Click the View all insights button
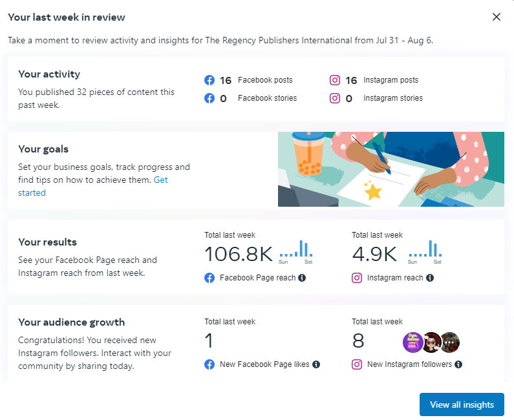 462,404
